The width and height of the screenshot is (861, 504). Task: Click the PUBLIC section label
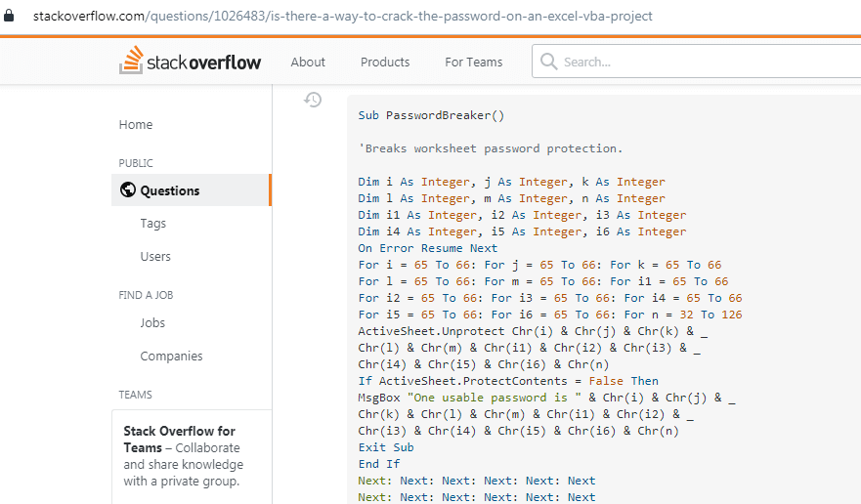(136, 163)
